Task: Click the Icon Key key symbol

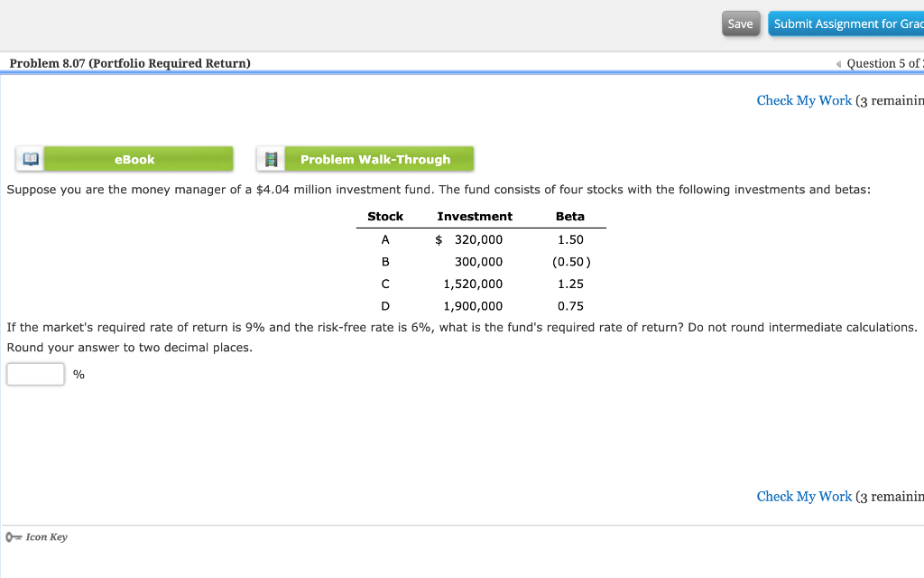Action: click(14, 537)
